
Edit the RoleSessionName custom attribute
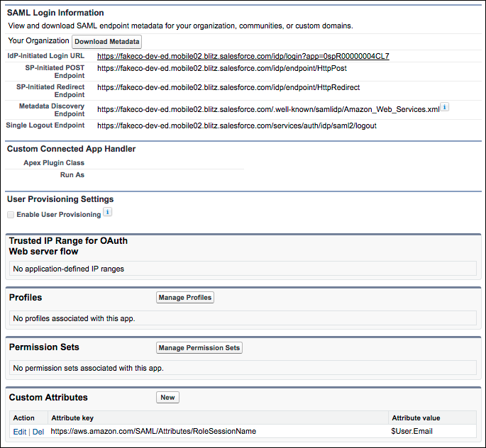[18, 431]
